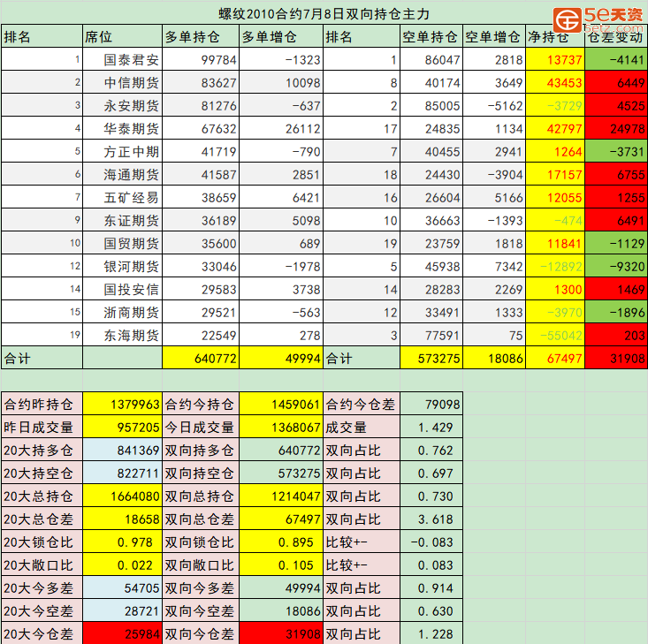Select total long increase 49994 in 合计 row

(x=281, y=358)
